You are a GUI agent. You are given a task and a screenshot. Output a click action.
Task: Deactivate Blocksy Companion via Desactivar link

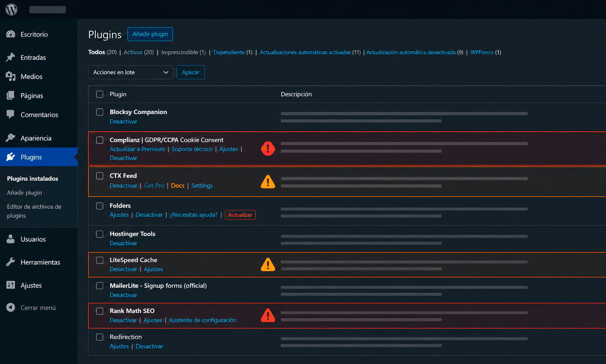[123, 121]
